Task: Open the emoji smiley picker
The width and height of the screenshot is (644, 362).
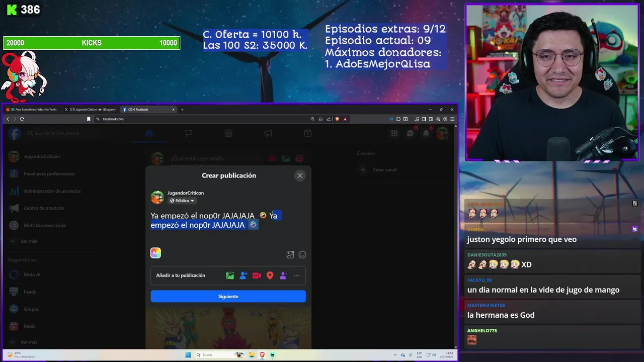Action: pos(302,254)
